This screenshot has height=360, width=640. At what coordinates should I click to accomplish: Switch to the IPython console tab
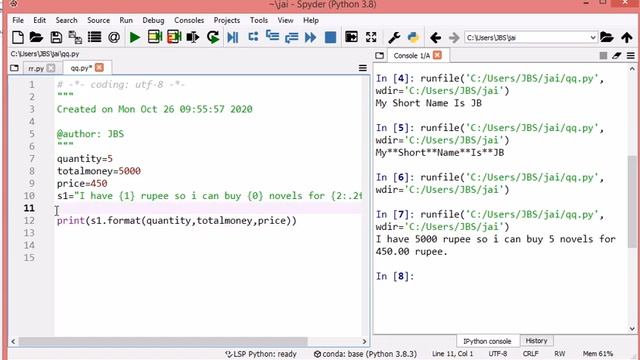487,341
